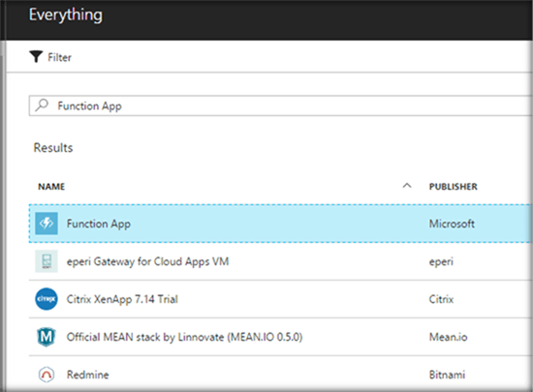Click the Everything blade title
Viewport: 533px width, 392px height.
click(66, 15)
